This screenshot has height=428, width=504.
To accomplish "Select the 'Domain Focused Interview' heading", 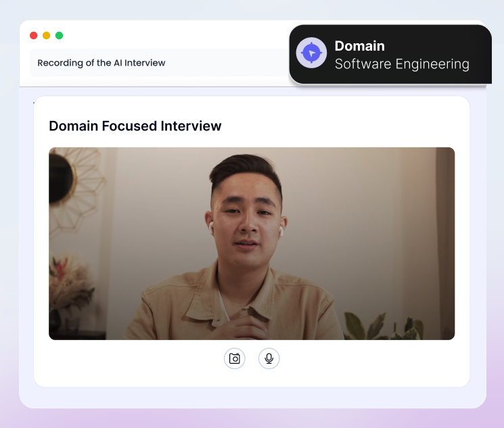I will point(135,126).
